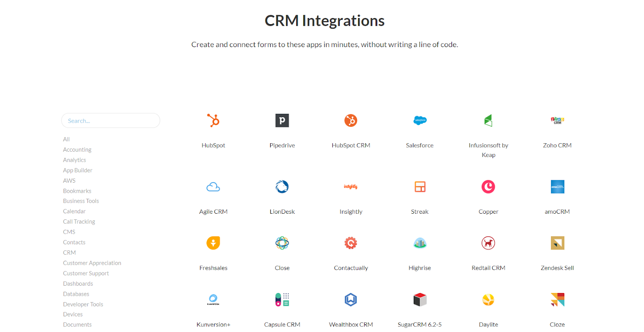
Task: Open the Streak icon
Action: click(420, 187)
